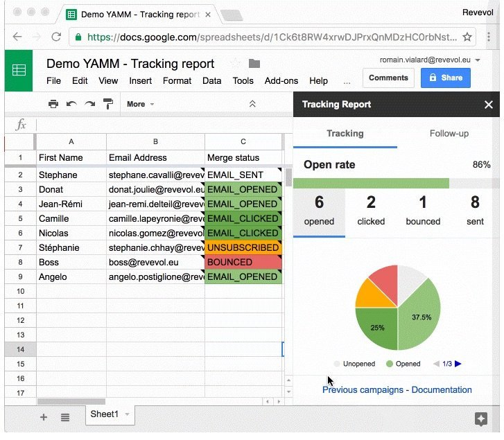This screenshot has height=440, width=504.
Task: Open the Format menu
Action: pos(177,80)
